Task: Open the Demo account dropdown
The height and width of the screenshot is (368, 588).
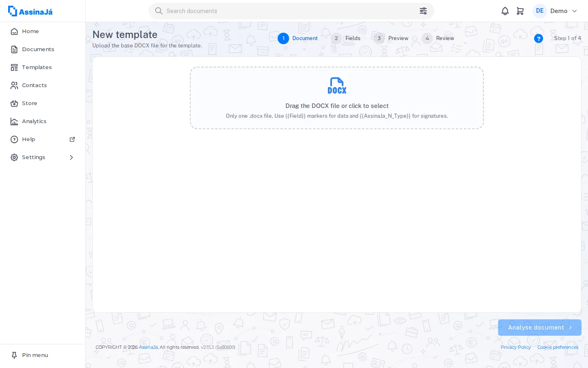Action: 563,11
